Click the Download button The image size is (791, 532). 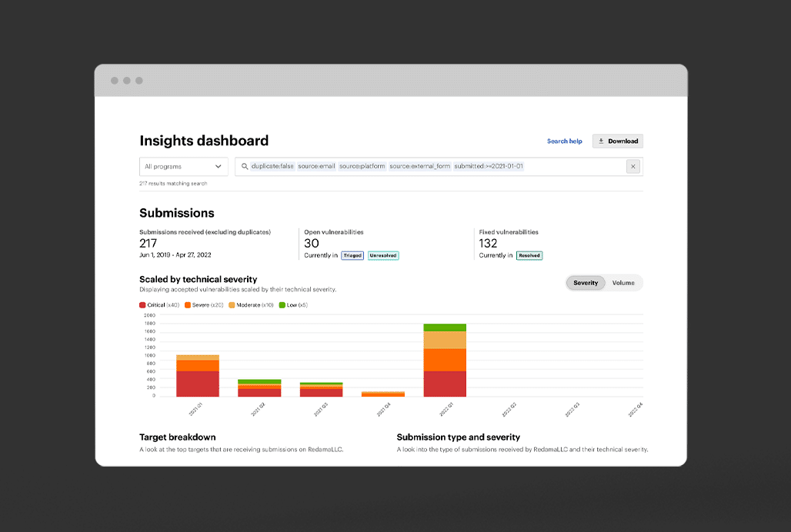point(618,141)
